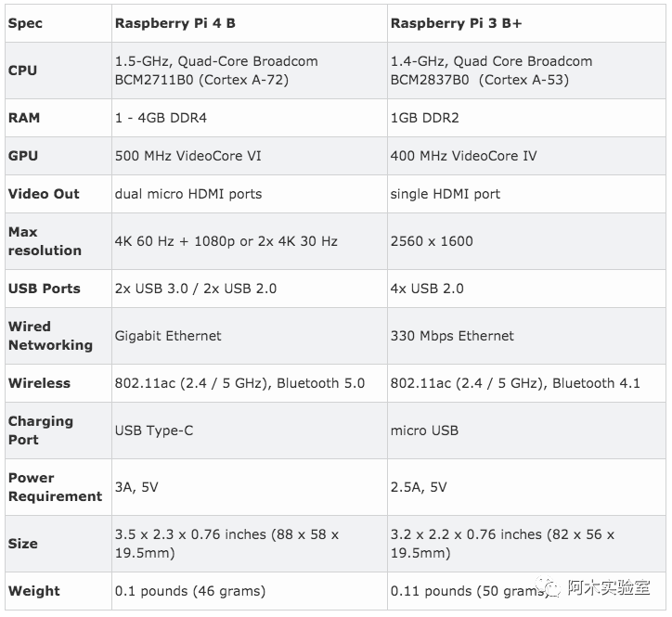Image resolution: width=672 pixels, height=617 pixels.
Task: Click the Wired Networking row label
Action: [x=50, y=336]
